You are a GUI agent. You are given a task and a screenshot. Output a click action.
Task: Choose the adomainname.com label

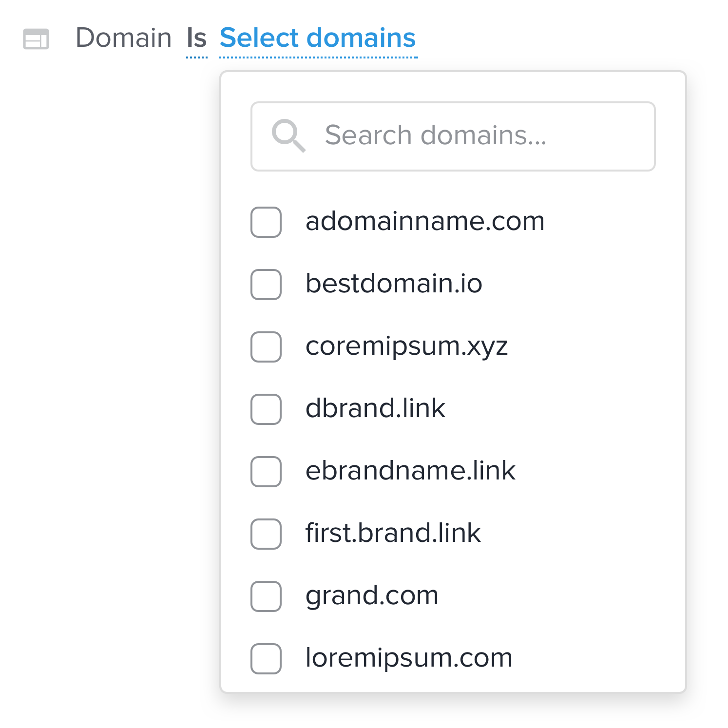click(x=425, y=221)
